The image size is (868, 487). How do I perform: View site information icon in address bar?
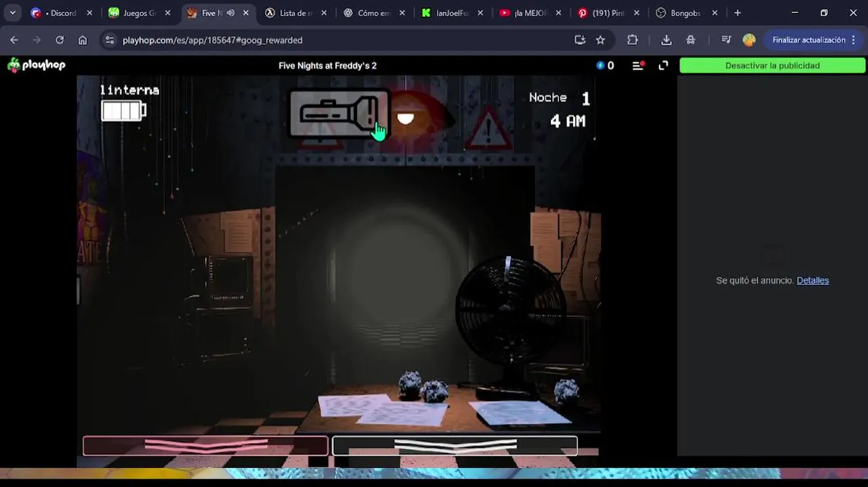point(110,40)
